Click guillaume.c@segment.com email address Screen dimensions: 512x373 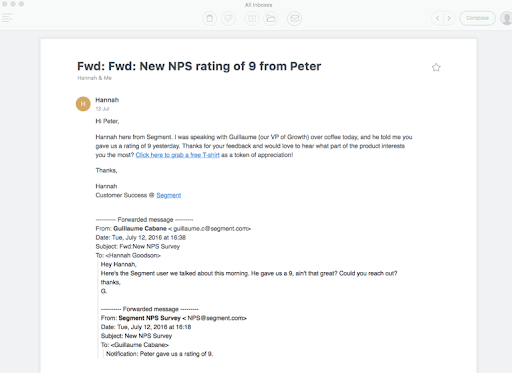coord(211,229)
